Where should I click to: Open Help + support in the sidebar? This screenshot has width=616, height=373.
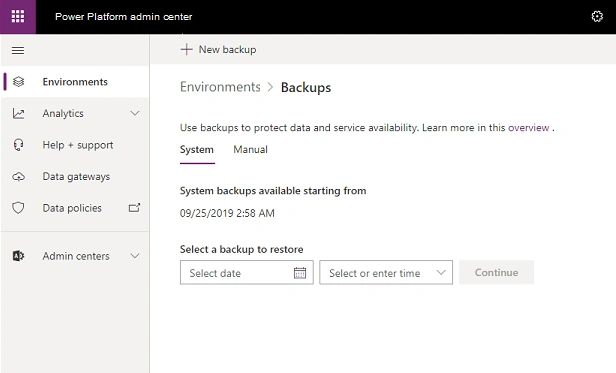tap(75, 145)
